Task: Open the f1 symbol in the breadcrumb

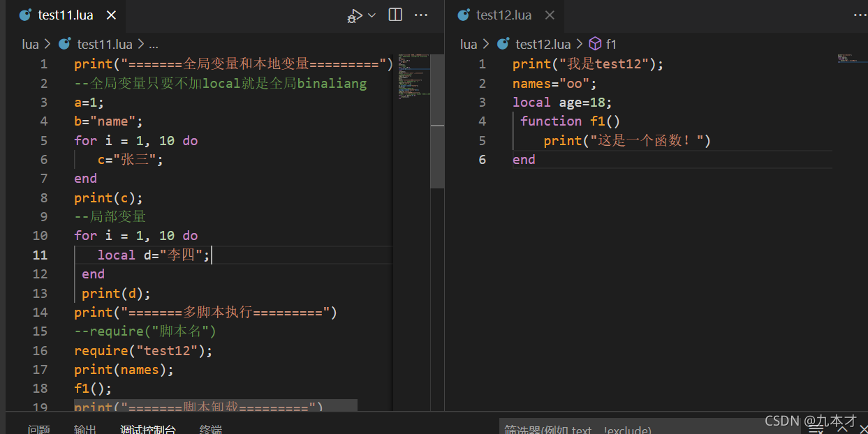Action: pos(611,44)
